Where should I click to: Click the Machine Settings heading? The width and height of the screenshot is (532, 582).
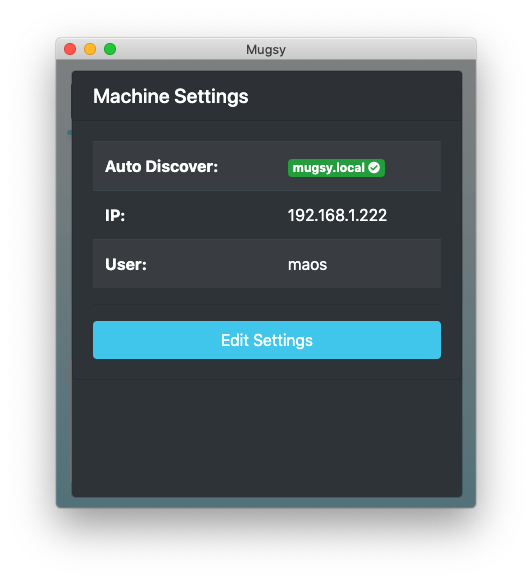click(170, 97)
